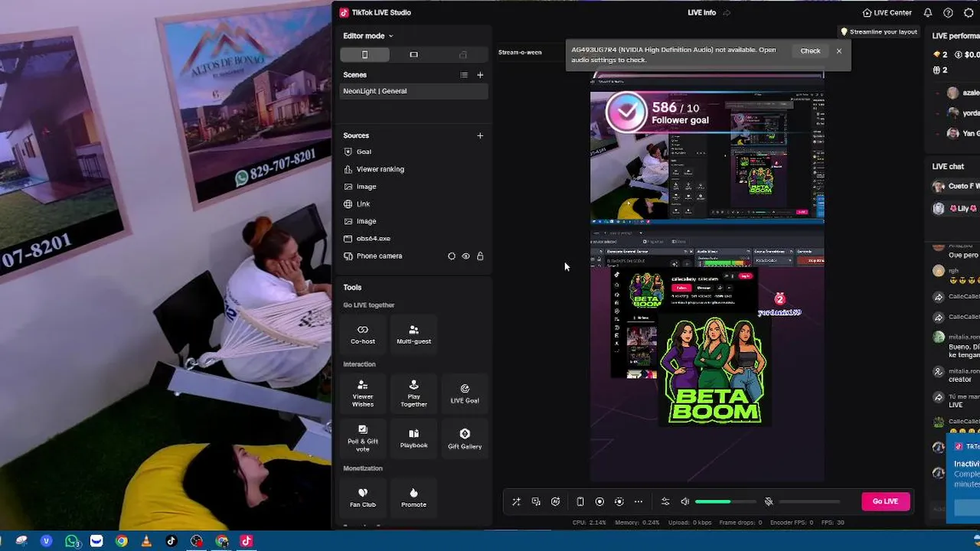Click the phone orientation icon in bottom toolbar
The image size is (980, 551).
580,502
